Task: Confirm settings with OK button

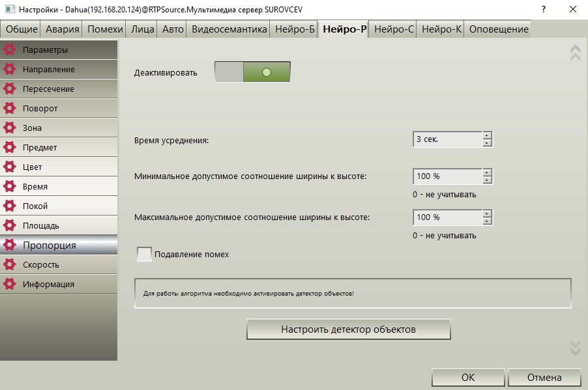Action: 467,377
